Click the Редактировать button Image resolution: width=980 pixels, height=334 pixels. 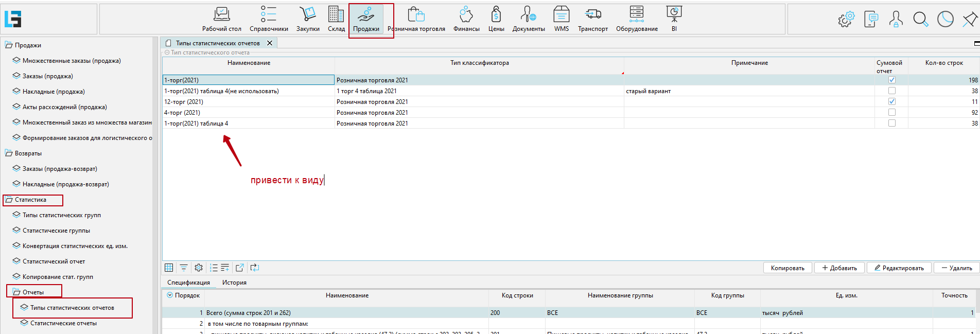click(899, 268)
